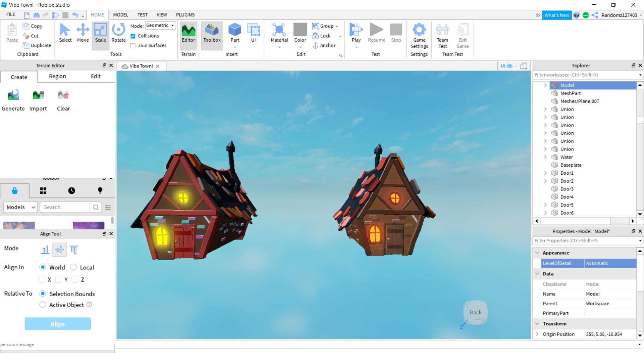Open the Terrain Editor from ribbon
Image resolution: width=644 pixels, height=353 pixels.
(188, 33)
